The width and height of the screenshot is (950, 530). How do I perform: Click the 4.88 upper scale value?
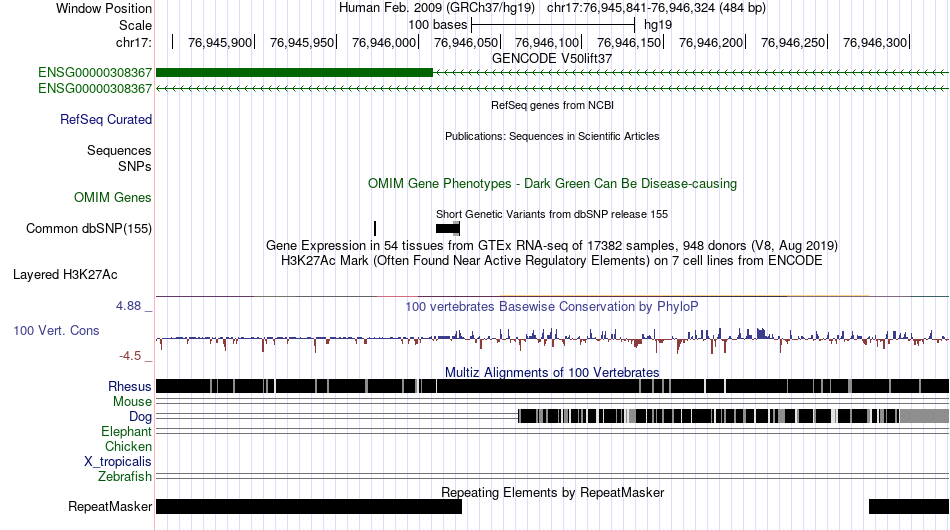128,306
